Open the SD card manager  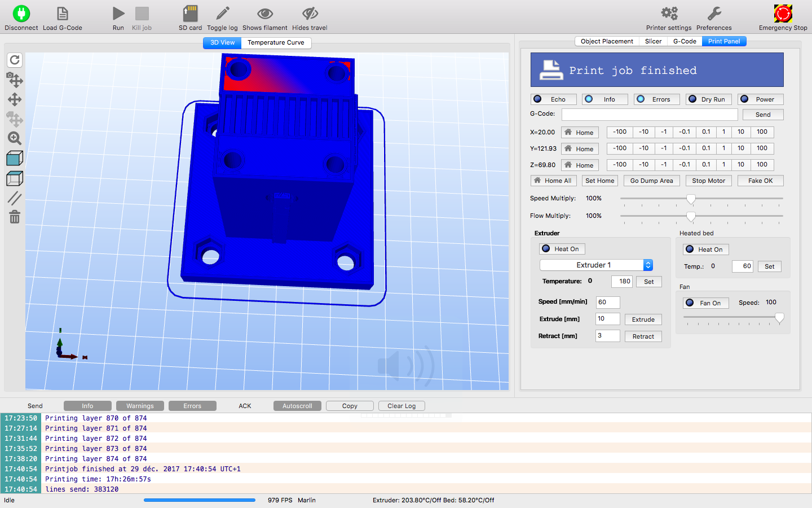(190, 14)
